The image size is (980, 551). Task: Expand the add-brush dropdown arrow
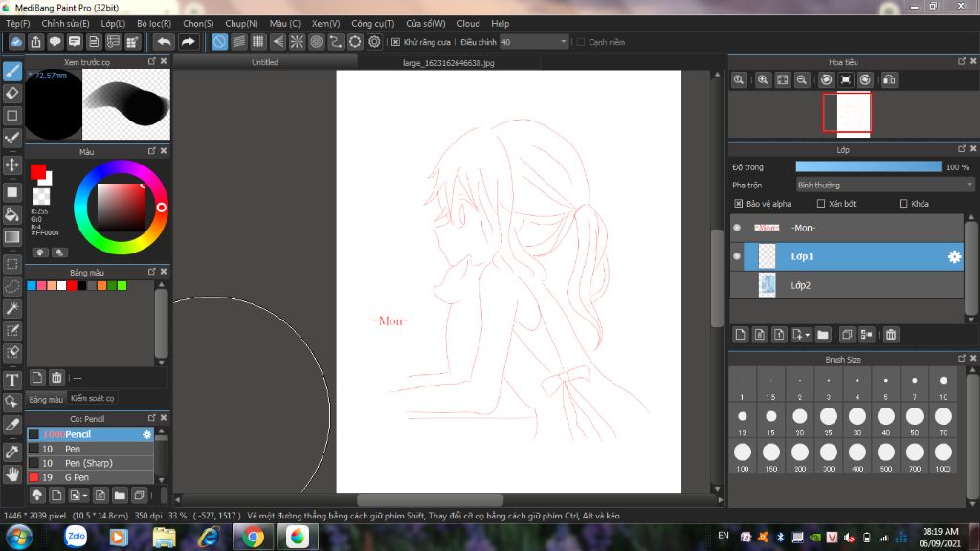(85, 496)
